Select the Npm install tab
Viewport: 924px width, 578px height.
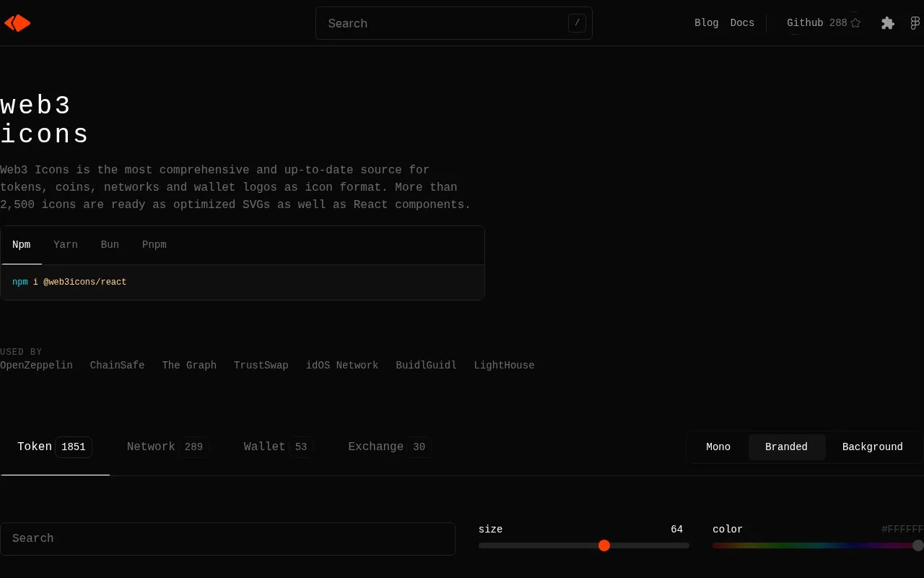coord(22,245)
